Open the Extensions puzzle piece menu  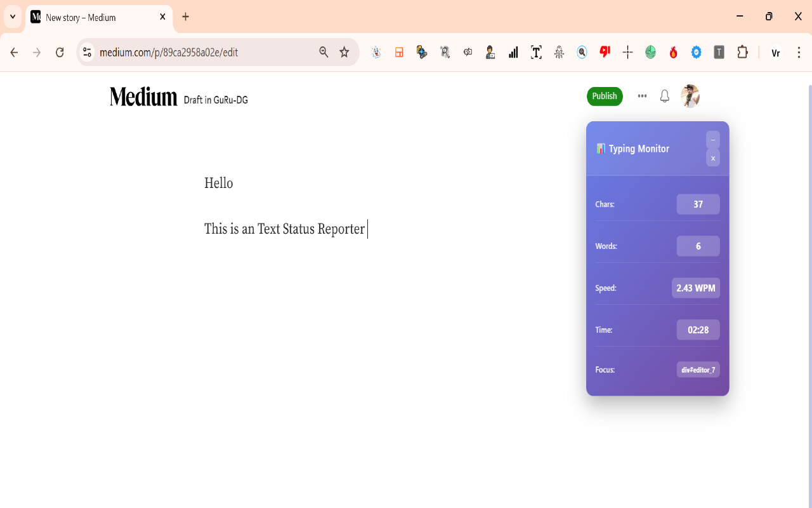tap(742, 53)
